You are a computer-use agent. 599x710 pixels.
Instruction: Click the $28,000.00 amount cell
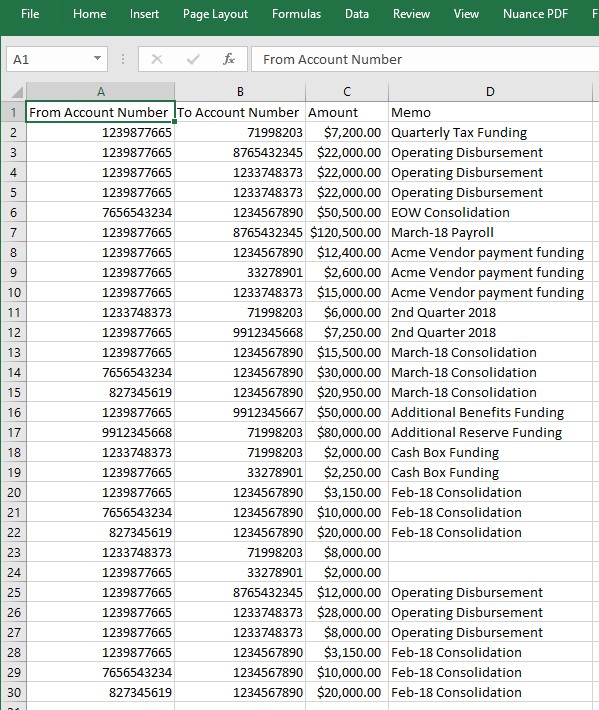[347, 612]
